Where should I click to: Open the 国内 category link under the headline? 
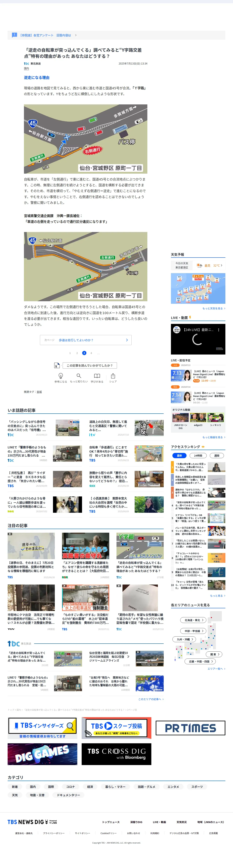tap(26, 68)
